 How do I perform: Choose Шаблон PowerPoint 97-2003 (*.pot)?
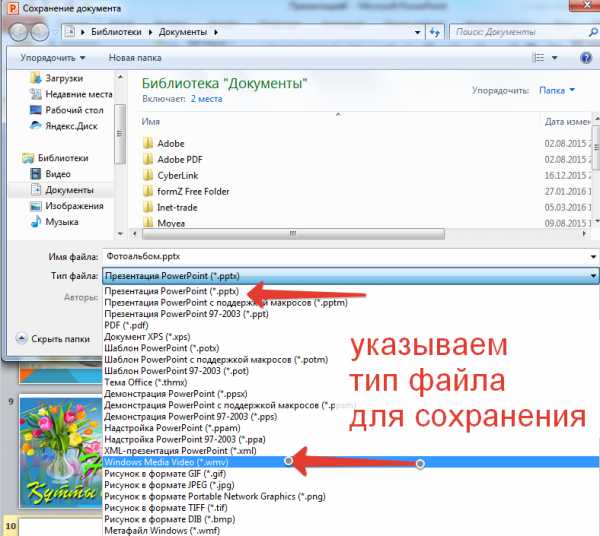tap(176, 371)
